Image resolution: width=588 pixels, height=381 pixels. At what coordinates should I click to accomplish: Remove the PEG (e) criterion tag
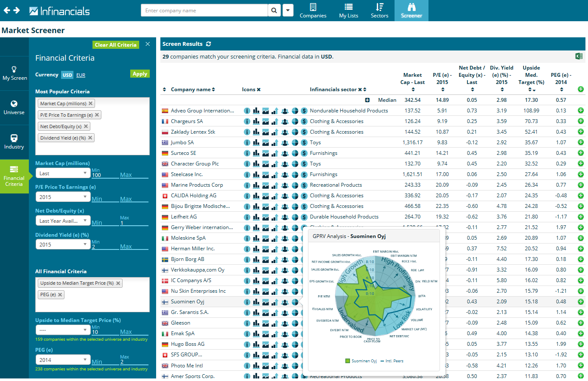tap(60, 294)
